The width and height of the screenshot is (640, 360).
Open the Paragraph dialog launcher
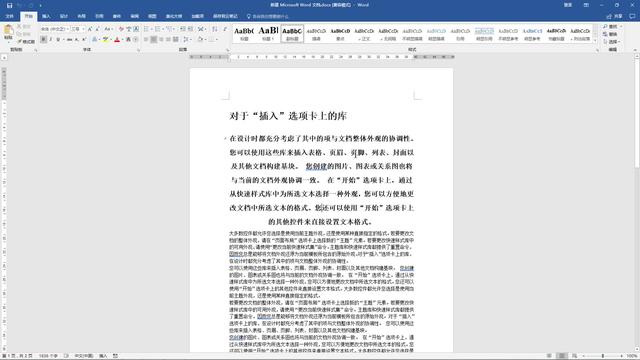[x=228, y=50]
